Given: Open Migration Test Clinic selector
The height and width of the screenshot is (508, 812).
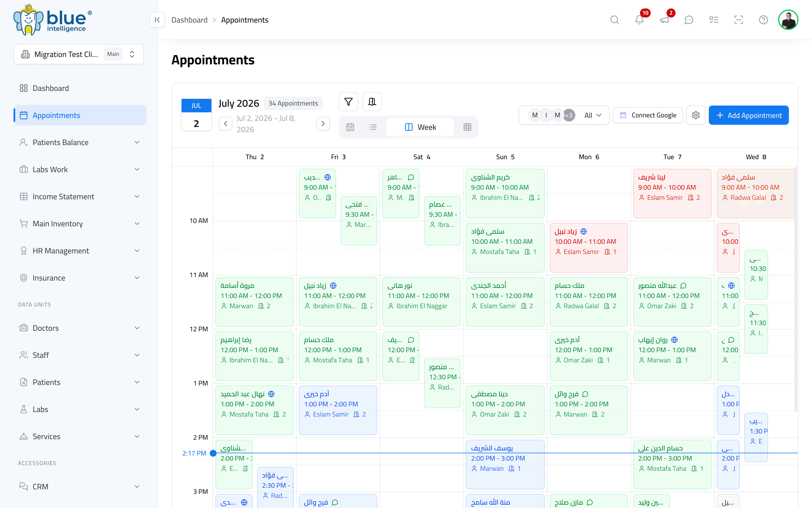Looking at the screenshot, I should click(78, 54).
